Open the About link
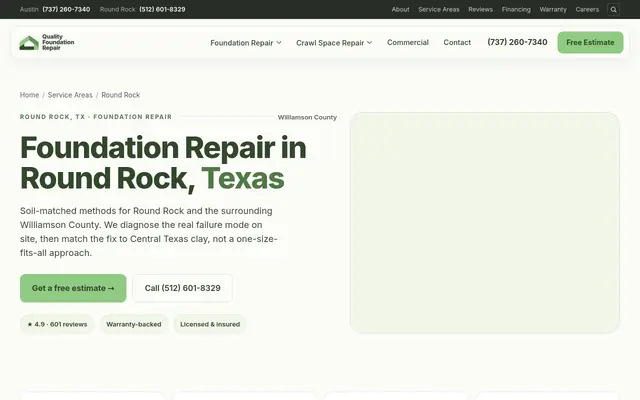This screenshot has height=400, width=640. (400, 9)
